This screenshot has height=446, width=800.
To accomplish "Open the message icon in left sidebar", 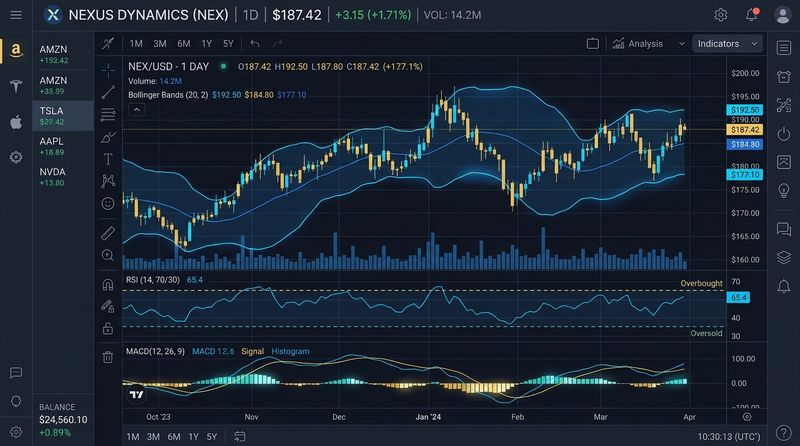I will (x=16, y=373).
